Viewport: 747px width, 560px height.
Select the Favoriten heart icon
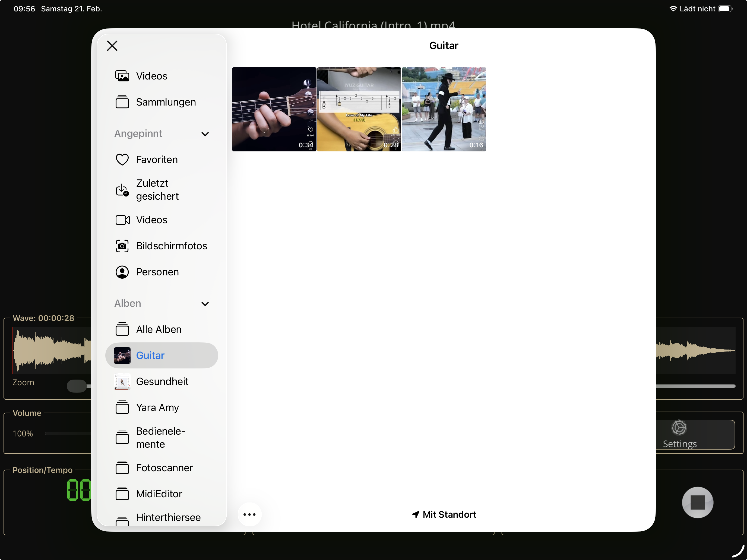tap(122, 160)
